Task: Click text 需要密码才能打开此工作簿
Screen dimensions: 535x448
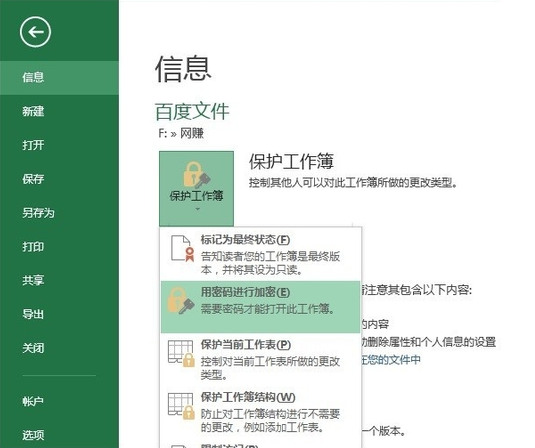Action: pyautogui.click(x=268, y=309)
